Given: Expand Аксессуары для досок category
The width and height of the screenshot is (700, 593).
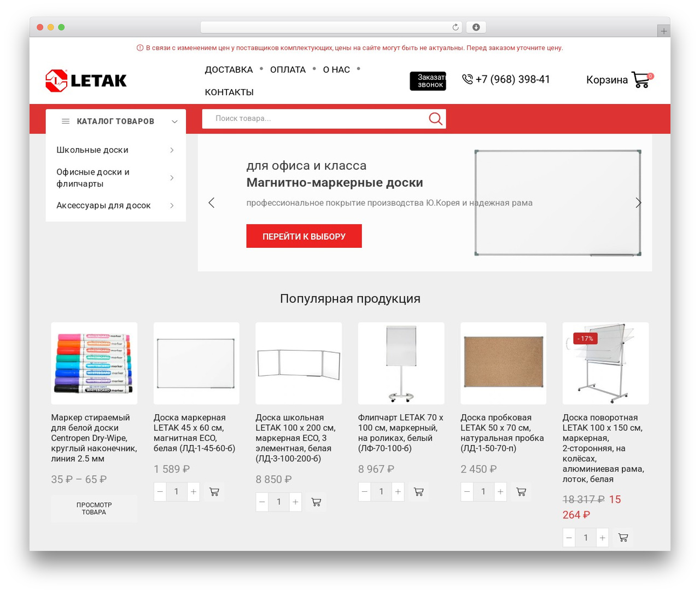Looking at the screenshot, I should pyautogui.click(x=172, y=206).
